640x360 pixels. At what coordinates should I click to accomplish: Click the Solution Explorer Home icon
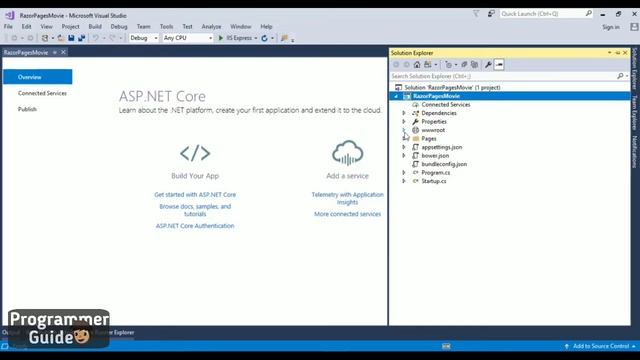tap(417, 64)
